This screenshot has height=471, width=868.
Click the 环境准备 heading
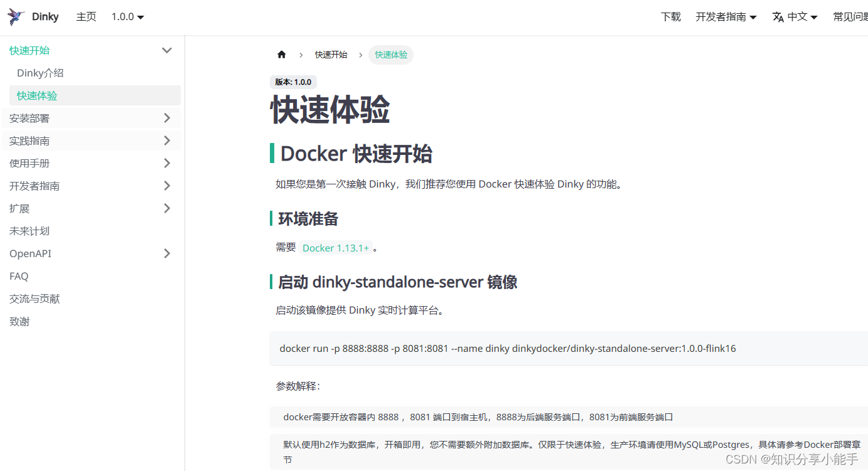pos(308,218)
